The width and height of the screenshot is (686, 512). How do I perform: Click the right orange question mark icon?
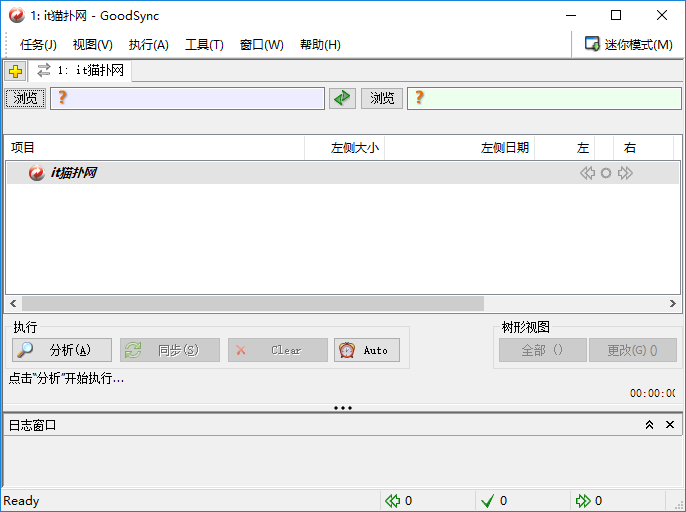(419, 97)
